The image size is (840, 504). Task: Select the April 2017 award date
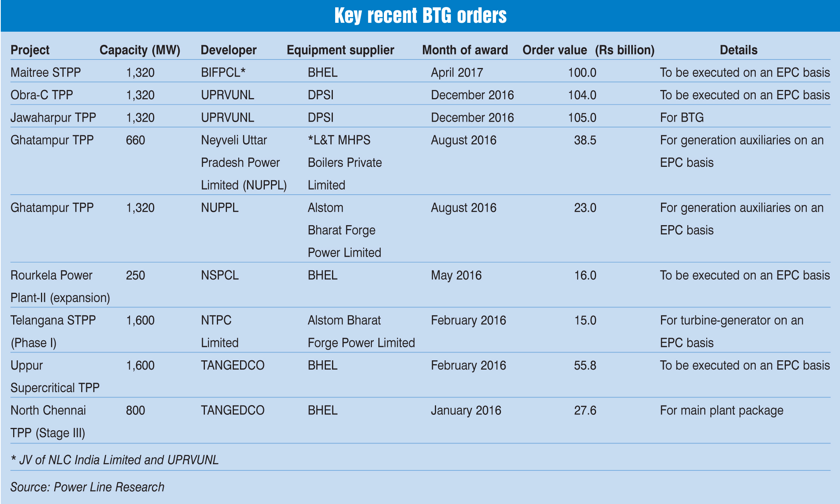coord(457,72)
